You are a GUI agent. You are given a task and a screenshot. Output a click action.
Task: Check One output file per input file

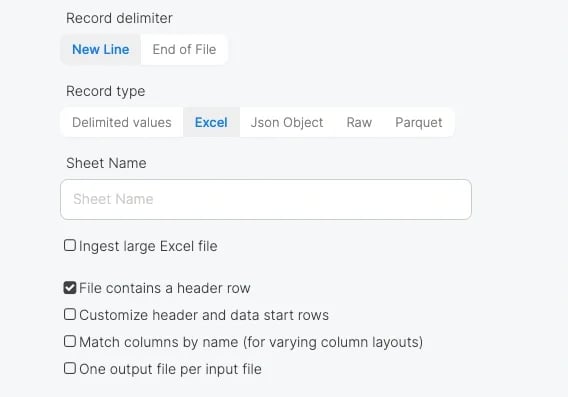[70, 368]
